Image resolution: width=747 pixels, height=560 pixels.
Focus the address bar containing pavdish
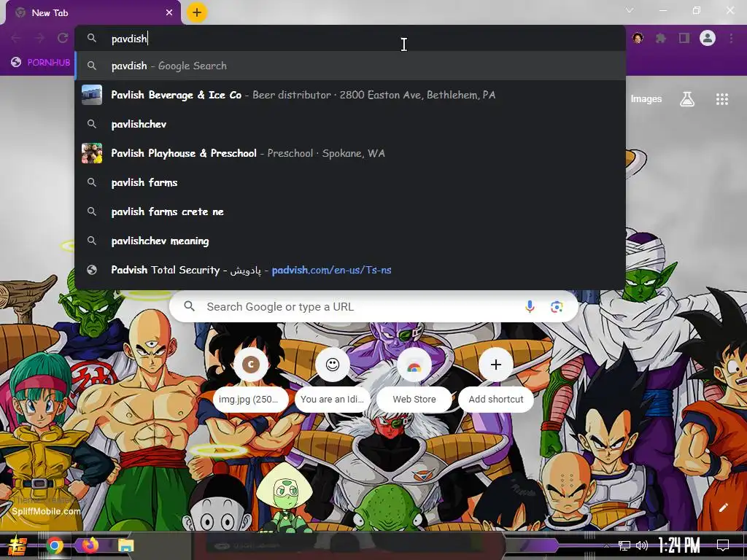coord(350,39)
